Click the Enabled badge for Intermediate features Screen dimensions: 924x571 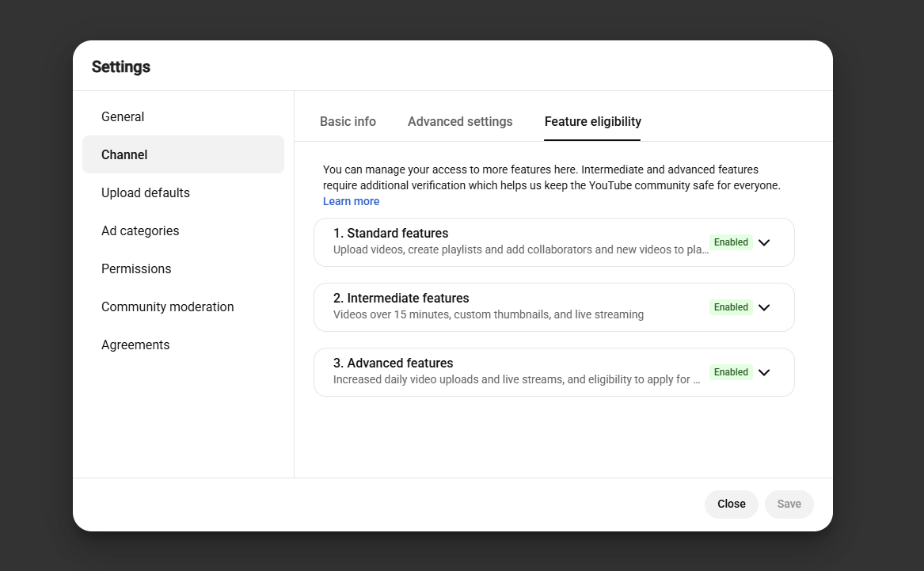coord(731,307)
